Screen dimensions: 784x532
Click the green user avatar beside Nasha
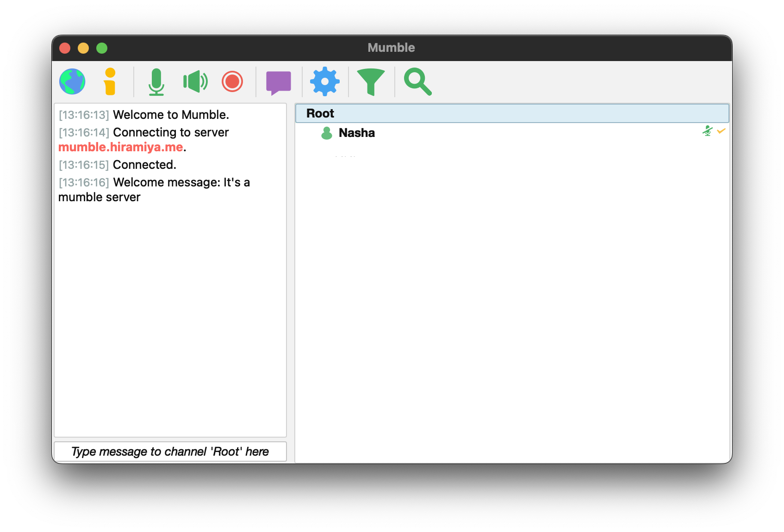pos(327,133)
